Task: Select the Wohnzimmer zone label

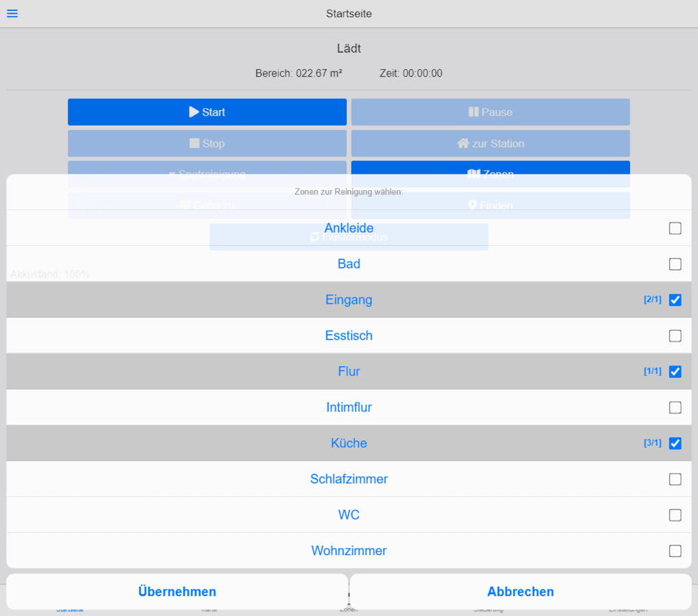Action: 349,551
